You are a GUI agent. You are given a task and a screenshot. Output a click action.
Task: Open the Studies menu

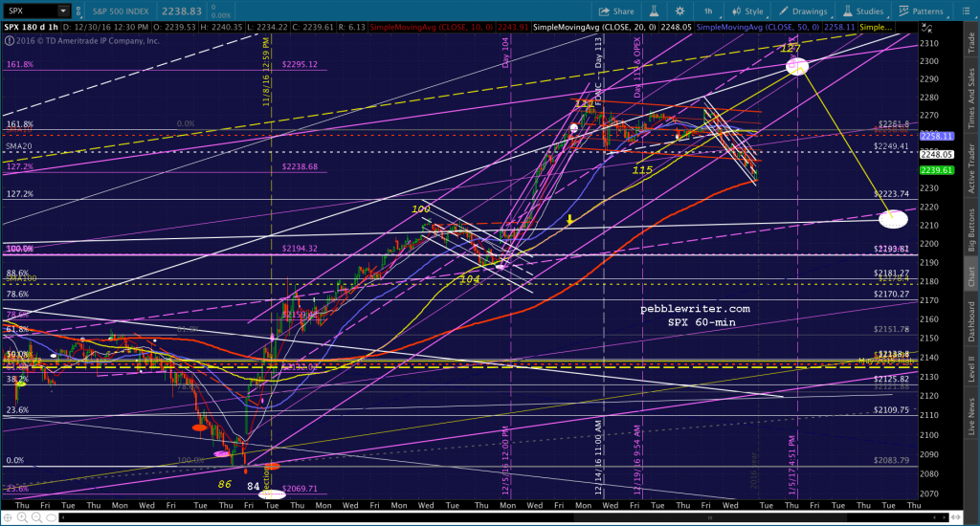(863, 11)
